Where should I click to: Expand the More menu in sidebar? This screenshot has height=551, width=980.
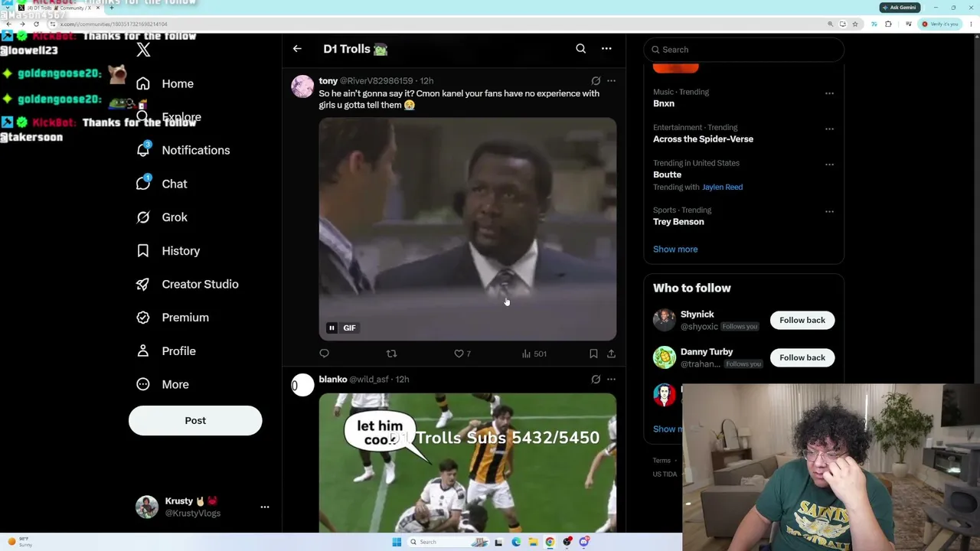click(162, 384)
